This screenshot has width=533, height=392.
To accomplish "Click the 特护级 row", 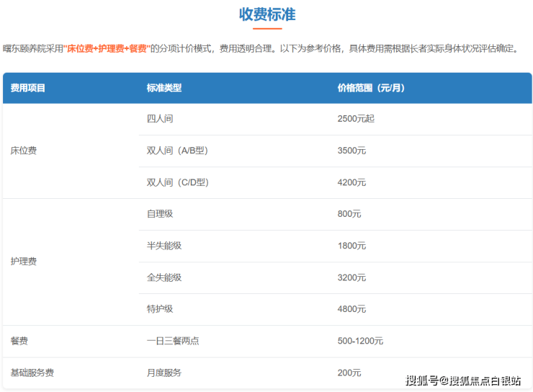I will coord(335,309).
